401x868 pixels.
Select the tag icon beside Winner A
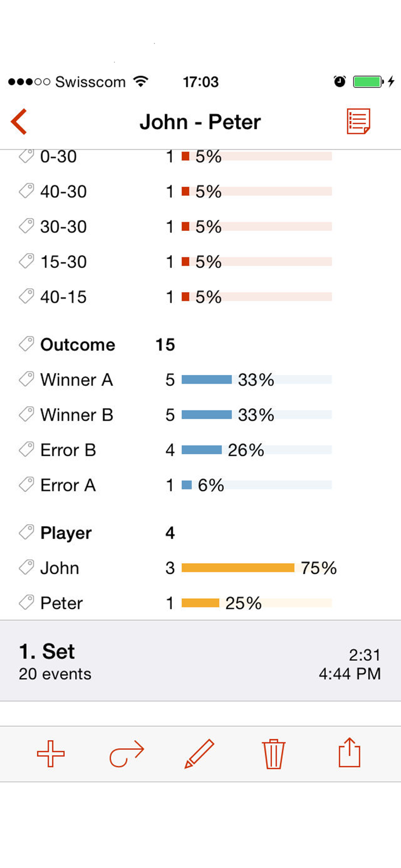click(x=25, y=378)
